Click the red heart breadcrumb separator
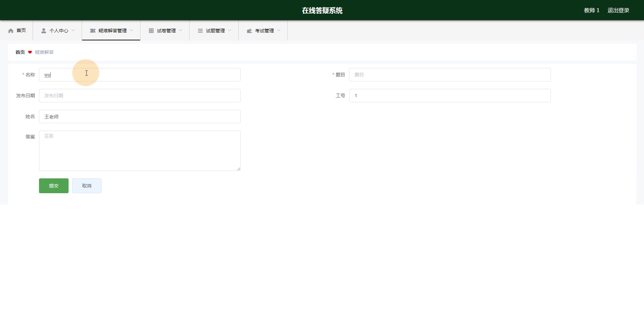The width and height of the screenshot is (644, 315). click(x=30, y=52)
